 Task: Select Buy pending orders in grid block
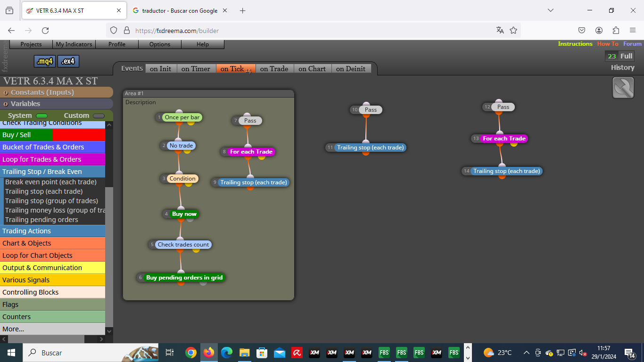[184, 278]
